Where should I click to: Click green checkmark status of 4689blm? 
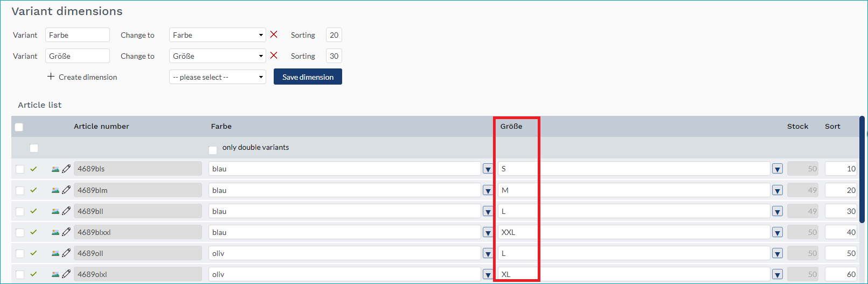33,190
